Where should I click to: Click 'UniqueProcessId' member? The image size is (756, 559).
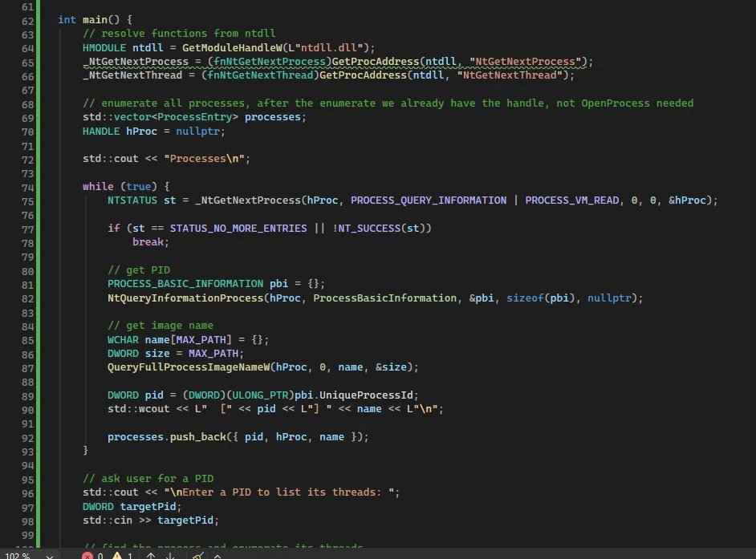(x=367, y=395)
